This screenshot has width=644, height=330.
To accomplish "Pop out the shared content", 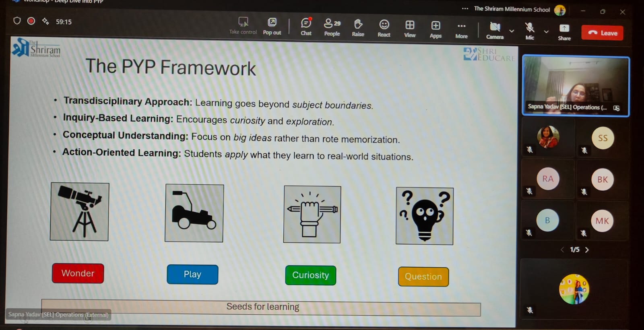I will click(x=272, y=26).
